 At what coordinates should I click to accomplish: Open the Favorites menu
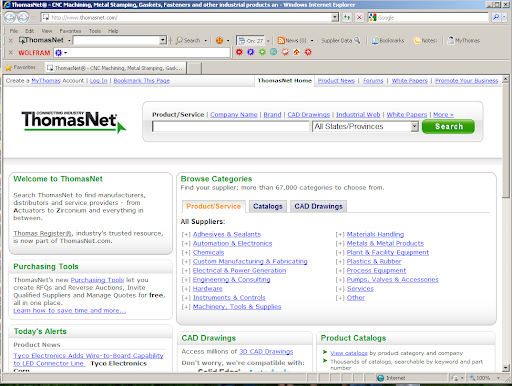(x=70, y=31)
